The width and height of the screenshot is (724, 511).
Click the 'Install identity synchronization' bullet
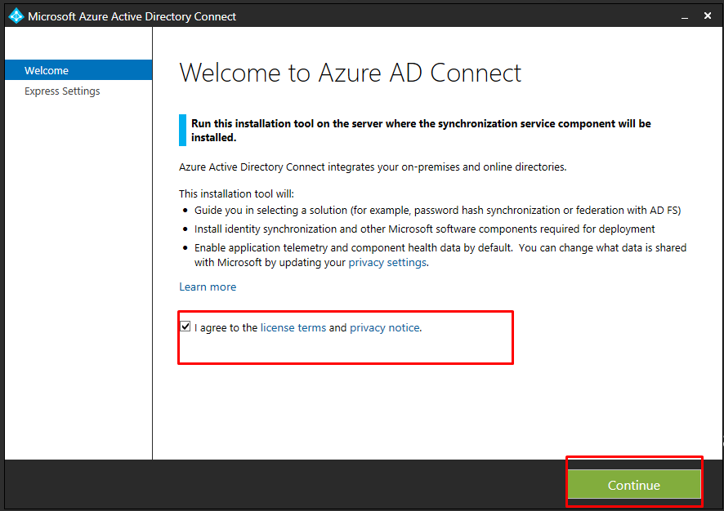[x=424, y=229]
